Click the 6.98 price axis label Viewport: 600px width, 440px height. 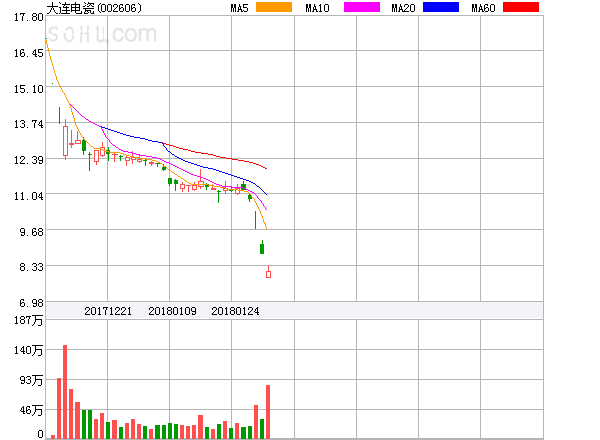pyautogui.click(x=32, y=303)
